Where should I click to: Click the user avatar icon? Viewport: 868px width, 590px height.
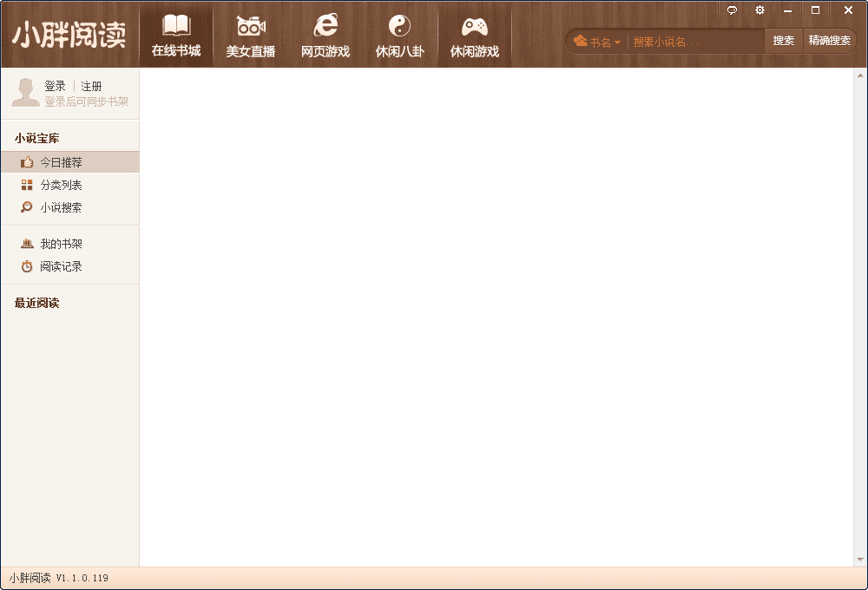(25, 92)
